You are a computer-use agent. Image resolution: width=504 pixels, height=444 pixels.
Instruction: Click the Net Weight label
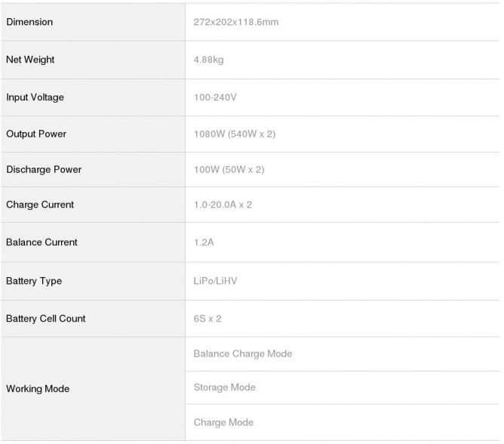pos(30,60)
